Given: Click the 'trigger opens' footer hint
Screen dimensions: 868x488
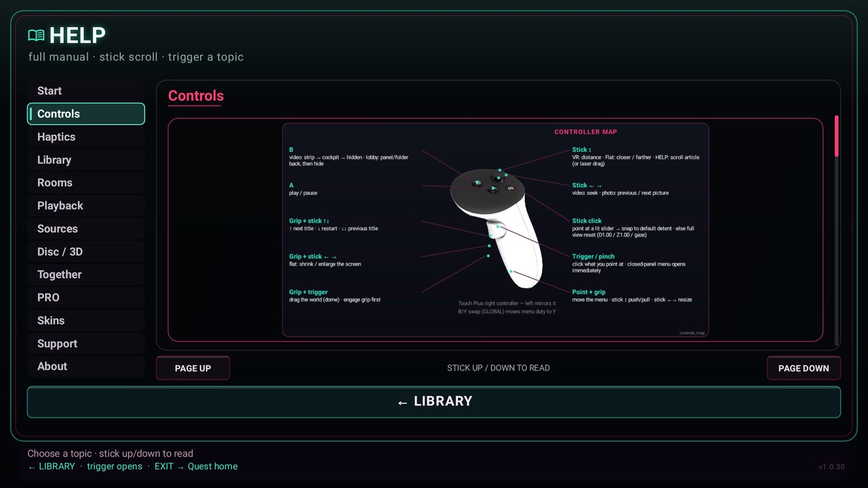Looking at the screenshot, I should pyautogui.click(x=115, y=466).
